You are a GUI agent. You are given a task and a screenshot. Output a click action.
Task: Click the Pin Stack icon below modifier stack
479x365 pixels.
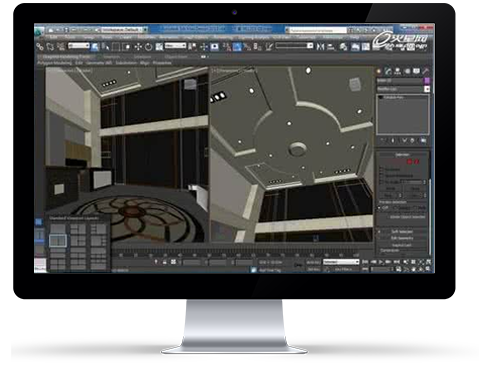383,141
